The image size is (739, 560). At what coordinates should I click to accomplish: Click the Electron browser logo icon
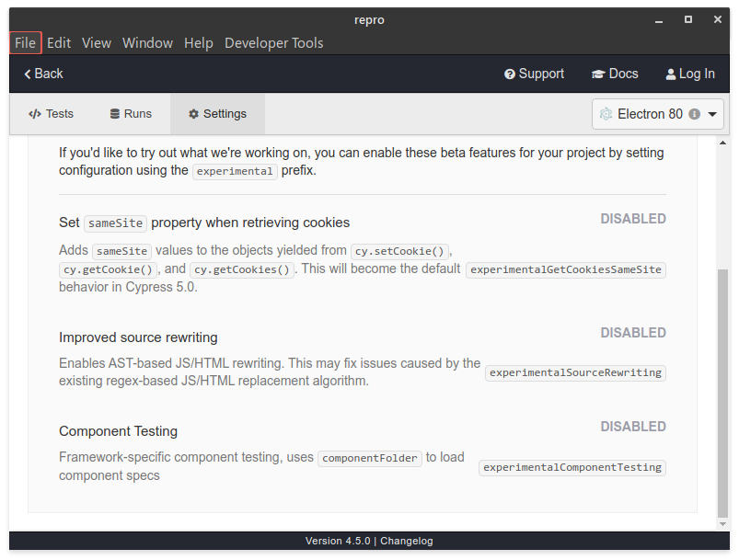606,114
